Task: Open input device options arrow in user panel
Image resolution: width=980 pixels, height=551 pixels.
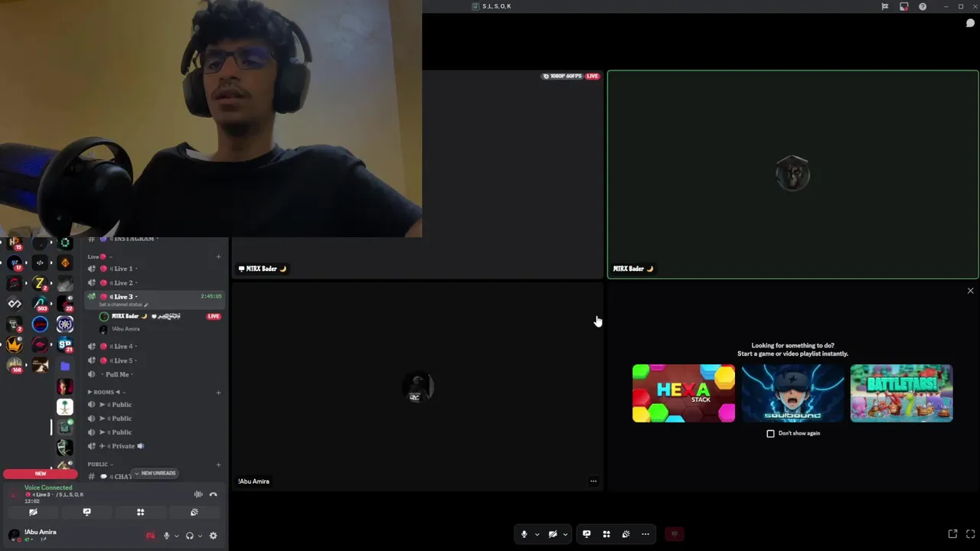Action: (176, 536)
